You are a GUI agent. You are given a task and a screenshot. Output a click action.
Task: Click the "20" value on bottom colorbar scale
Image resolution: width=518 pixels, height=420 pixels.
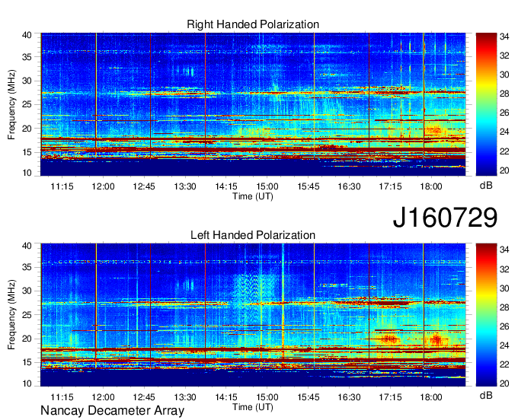504,383
